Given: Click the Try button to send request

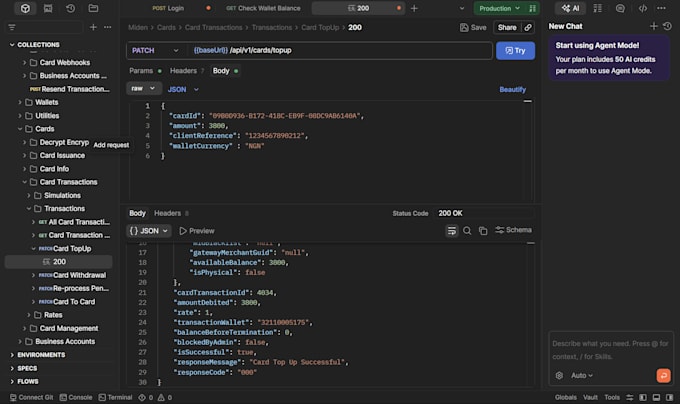Looking at the screenshot, I should point(515,50).
